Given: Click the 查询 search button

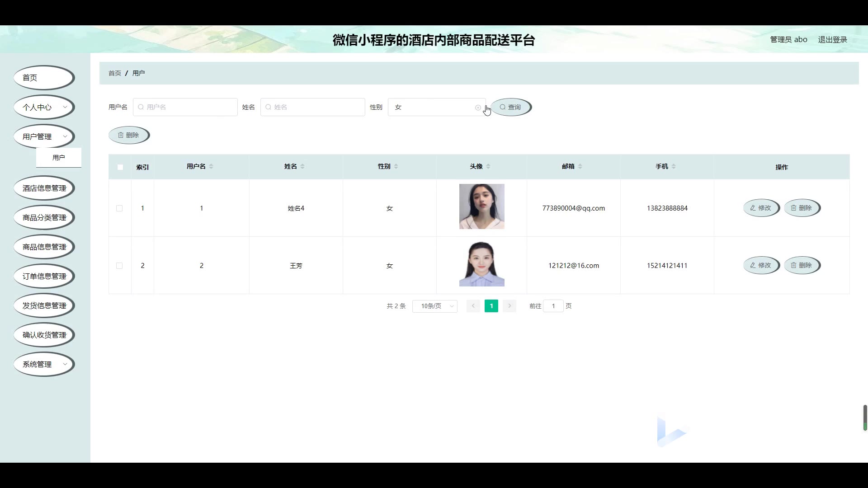Looking at the screenshot, I should (x=510, y=107).
